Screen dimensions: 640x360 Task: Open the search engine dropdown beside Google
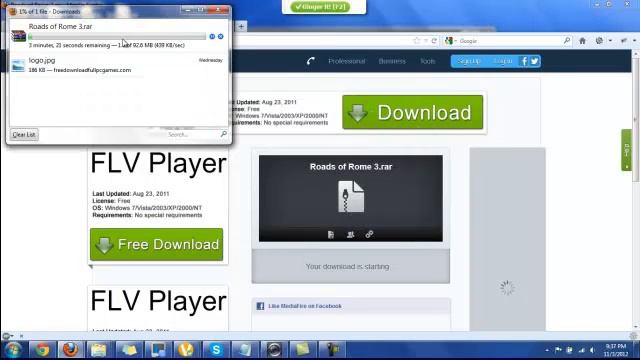[x=450, y=41]
